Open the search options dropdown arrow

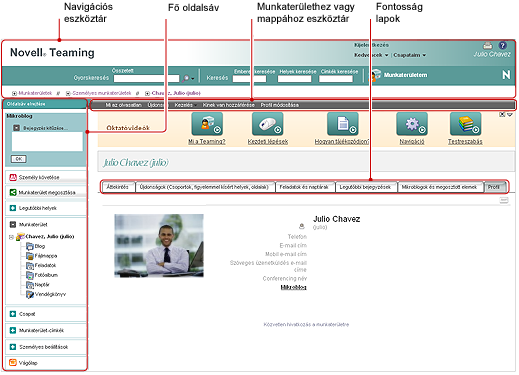click(x=192, y=79)
